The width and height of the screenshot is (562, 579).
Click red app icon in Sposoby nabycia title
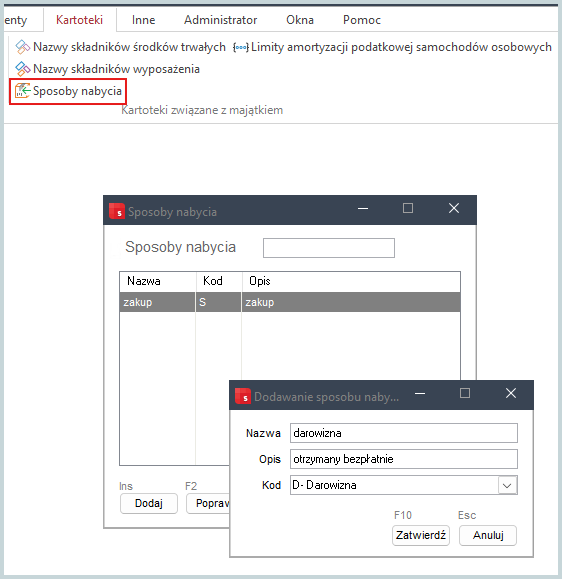point(117,211)
